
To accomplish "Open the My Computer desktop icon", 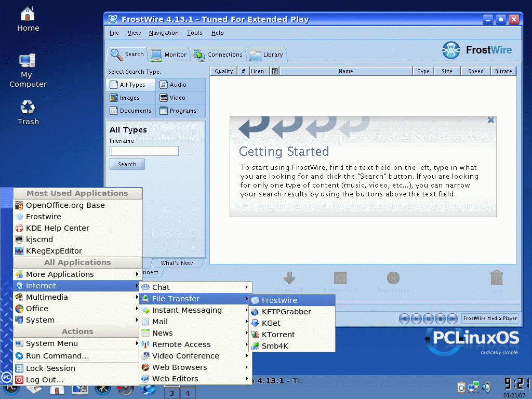I will 28,71.
